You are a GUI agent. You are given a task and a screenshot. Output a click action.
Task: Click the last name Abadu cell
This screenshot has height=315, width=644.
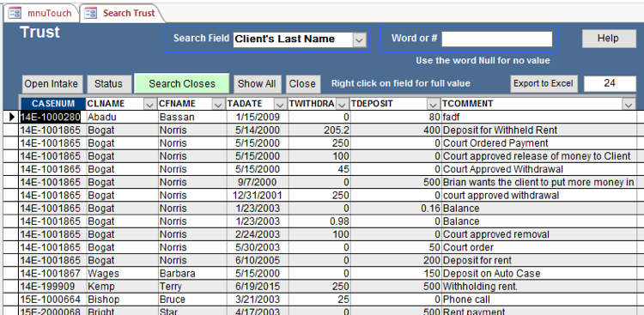tap(122, 117)
